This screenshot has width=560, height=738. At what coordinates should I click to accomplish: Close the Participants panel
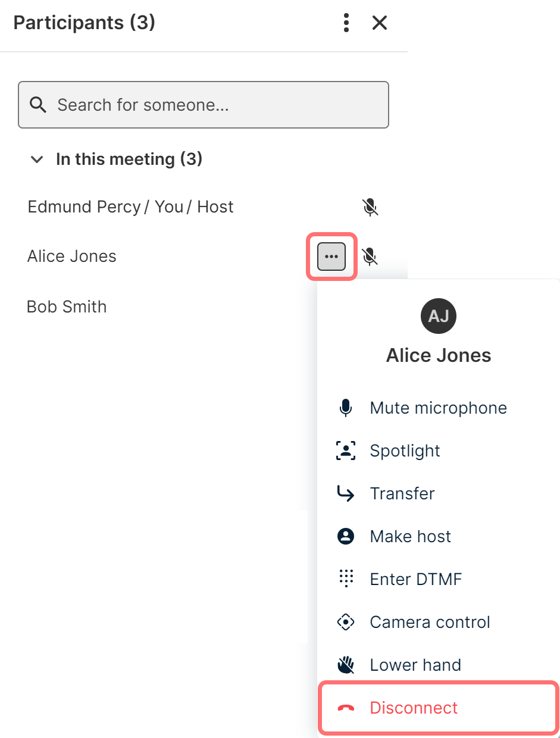click(380, 23)
